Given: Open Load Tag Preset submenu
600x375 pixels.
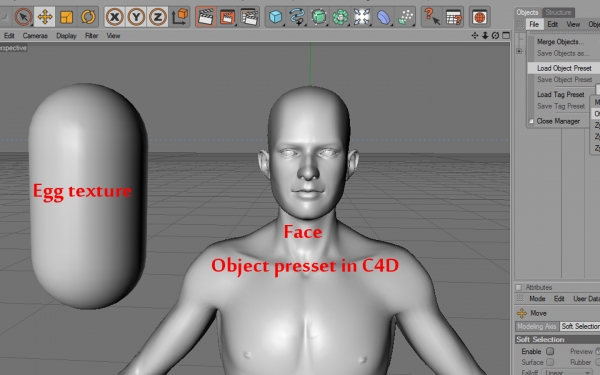Looking at the screenshot, I should [x=561, y=95].
